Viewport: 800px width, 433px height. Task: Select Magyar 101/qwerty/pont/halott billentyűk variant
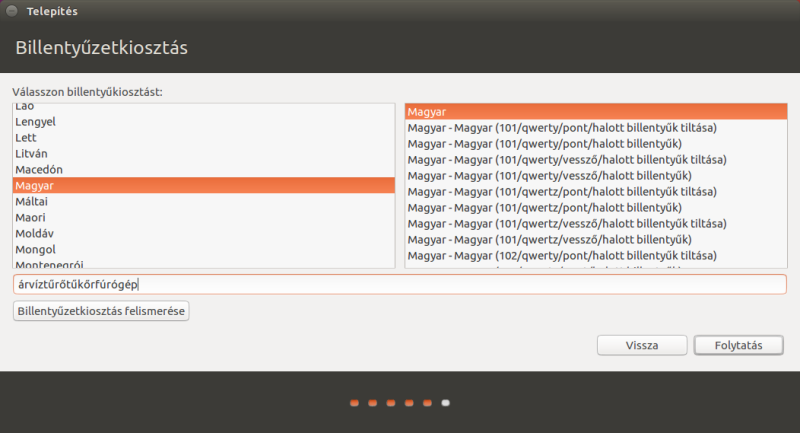(545, 144)
